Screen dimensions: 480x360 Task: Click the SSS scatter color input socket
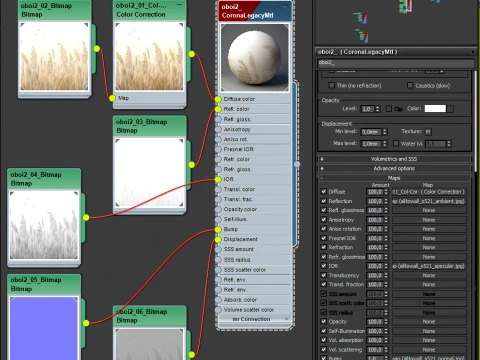click(x=218, y=270)
